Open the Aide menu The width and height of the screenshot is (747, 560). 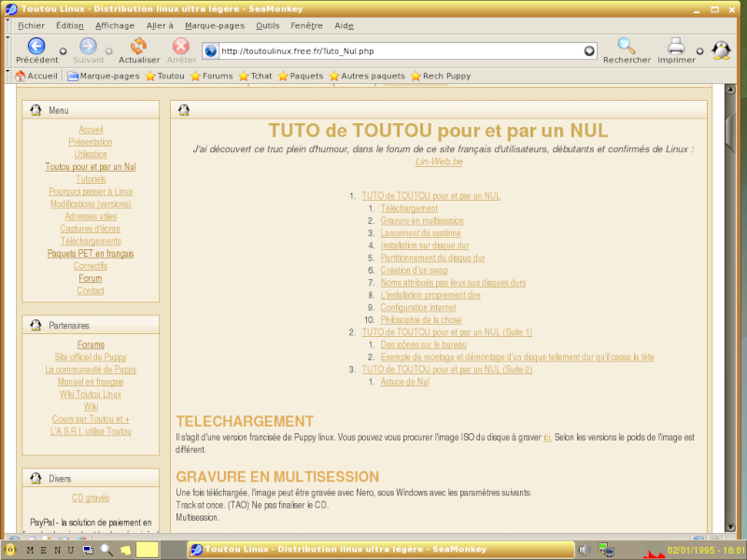click(344, 26)
